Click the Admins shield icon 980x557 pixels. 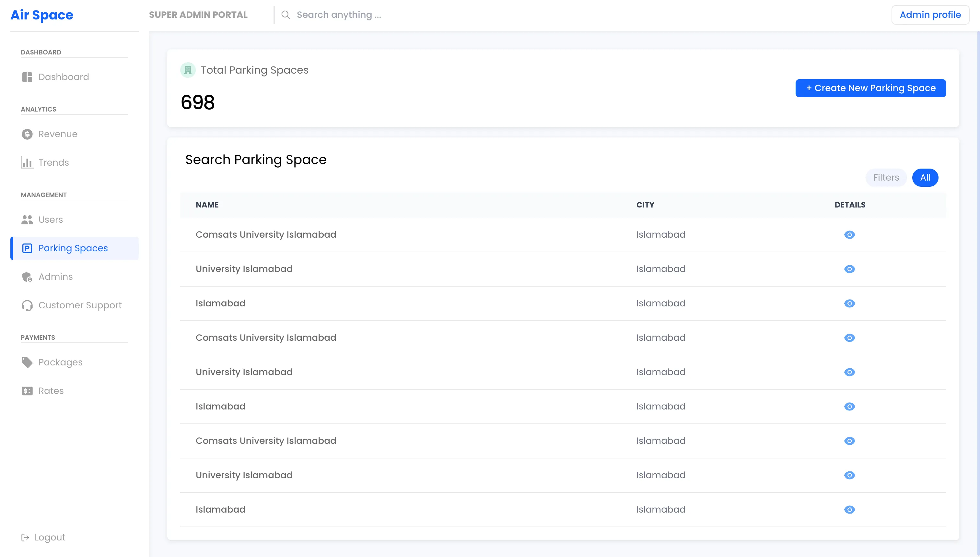tap(27, 277)
